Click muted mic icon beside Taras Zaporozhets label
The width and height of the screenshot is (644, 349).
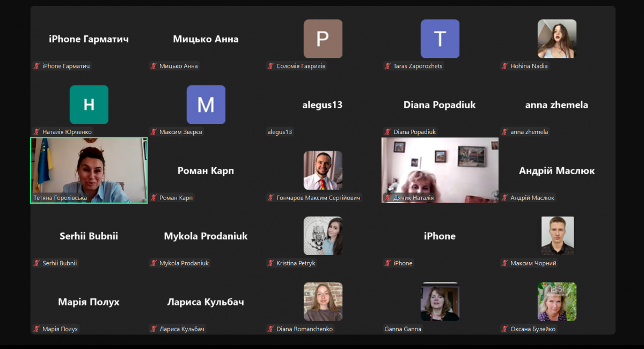coord(387,66)
